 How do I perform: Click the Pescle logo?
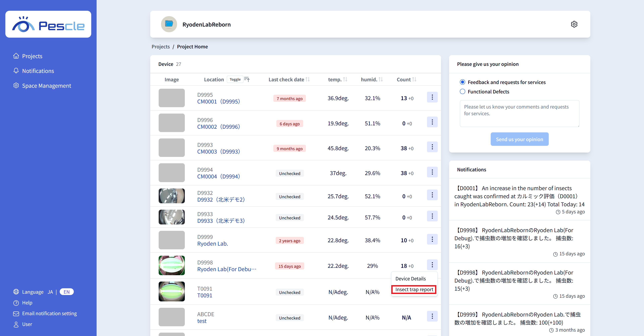48,25
